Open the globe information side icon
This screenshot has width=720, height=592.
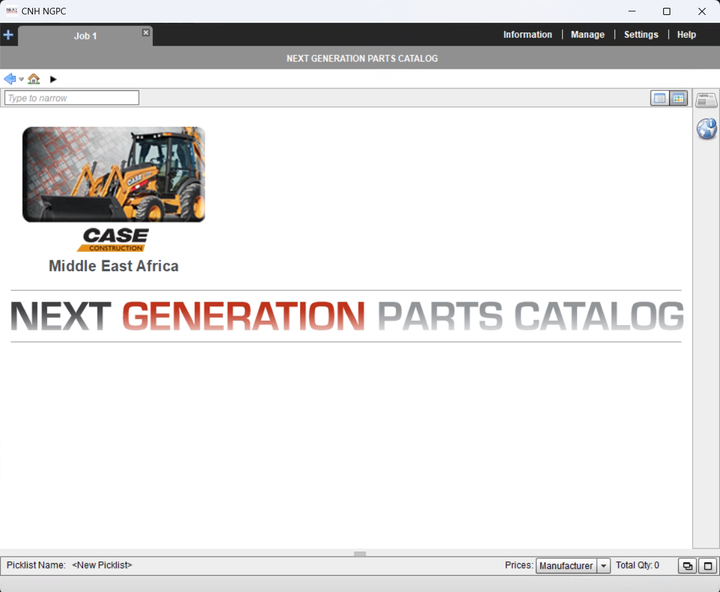tap(706, 129)
